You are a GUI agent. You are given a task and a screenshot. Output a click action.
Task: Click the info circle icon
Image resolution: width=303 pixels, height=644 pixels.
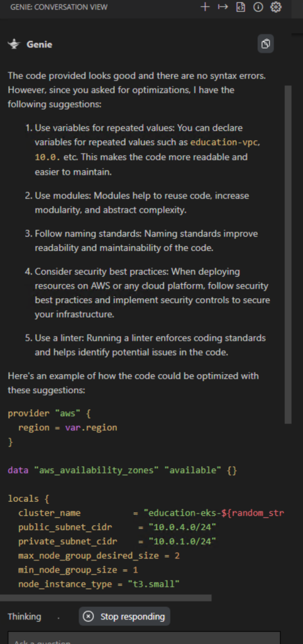[x=258, y=7]
